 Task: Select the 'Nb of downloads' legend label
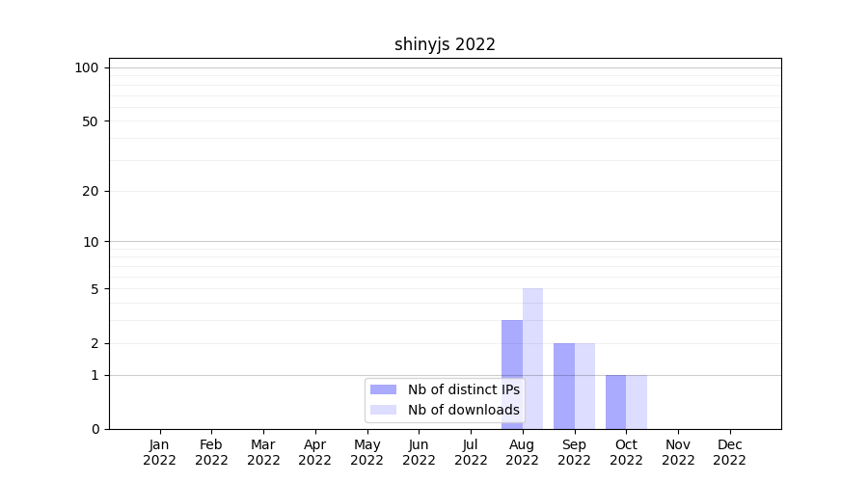click(x=464, y=410)
